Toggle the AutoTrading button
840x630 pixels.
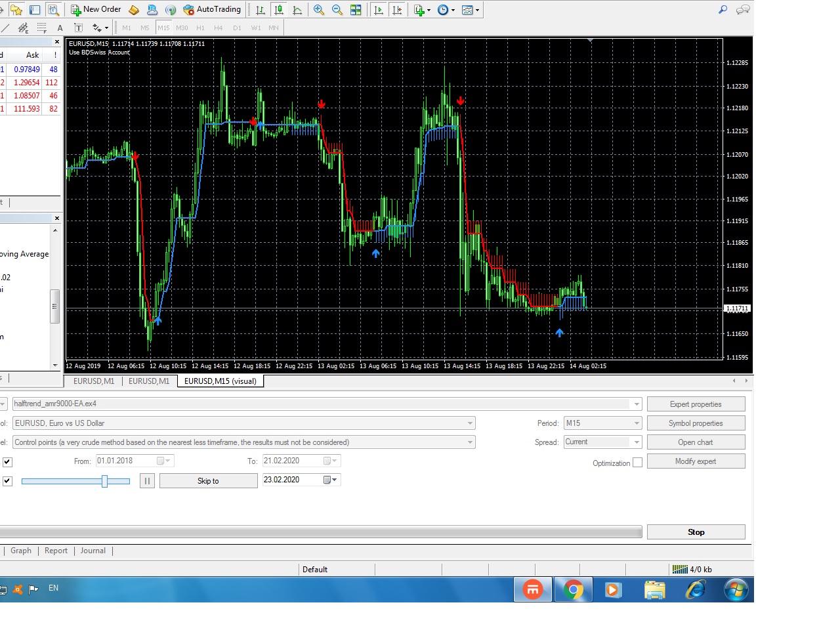click(212, 9)
